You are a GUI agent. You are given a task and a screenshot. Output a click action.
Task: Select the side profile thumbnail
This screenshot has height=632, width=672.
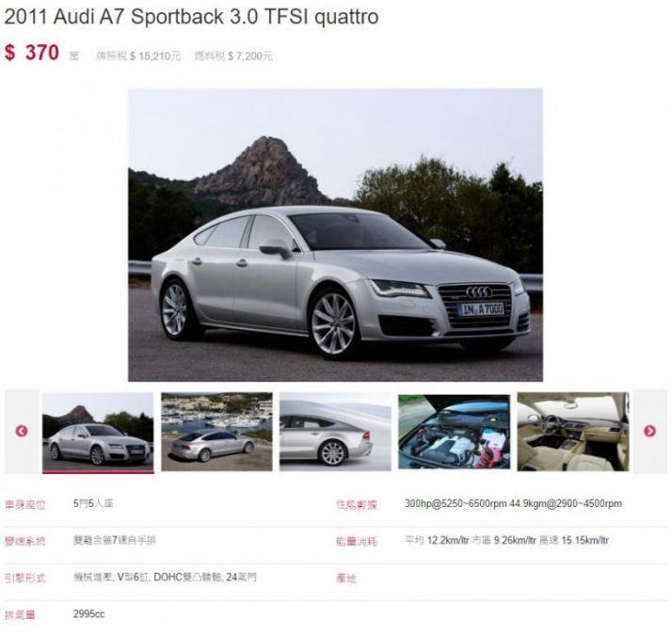[335, 432]
